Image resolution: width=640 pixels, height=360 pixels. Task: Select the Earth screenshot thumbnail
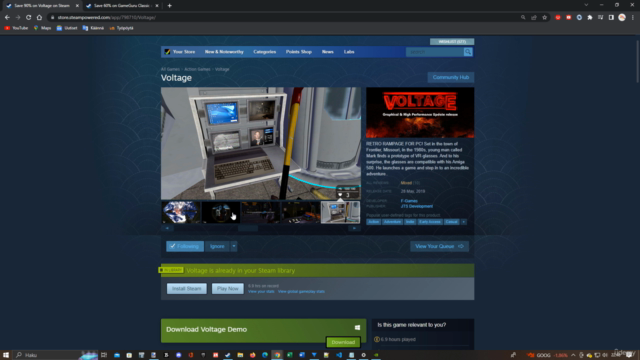pyautogui.click(x=181, y=212)
